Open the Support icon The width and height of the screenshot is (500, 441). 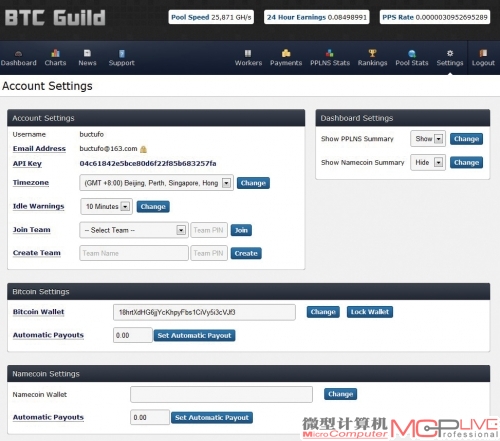point(122,53)
